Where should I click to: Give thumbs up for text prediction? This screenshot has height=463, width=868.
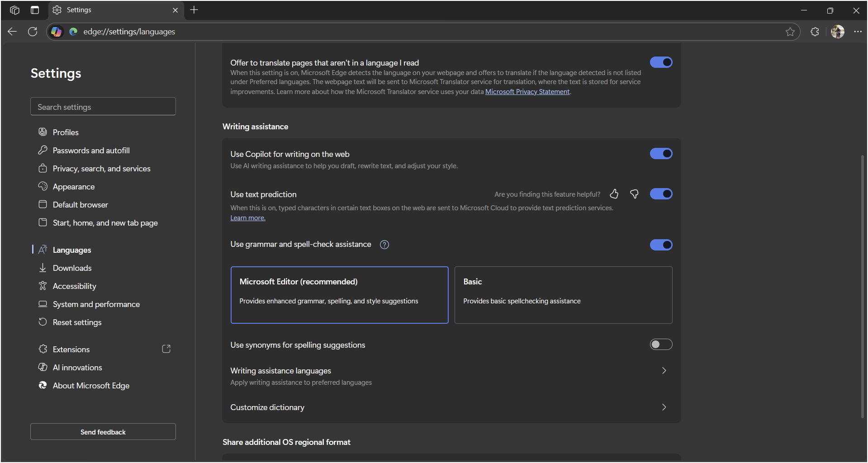614,194
